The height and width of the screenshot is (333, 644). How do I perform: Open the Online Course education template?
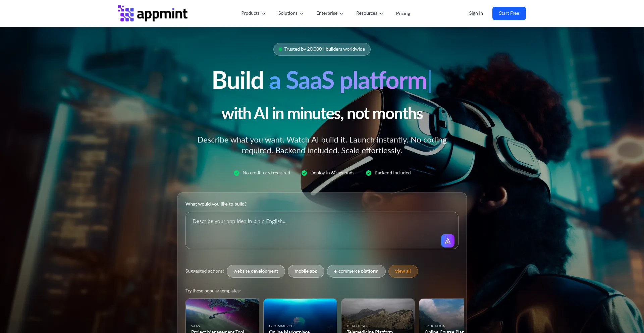441,316
